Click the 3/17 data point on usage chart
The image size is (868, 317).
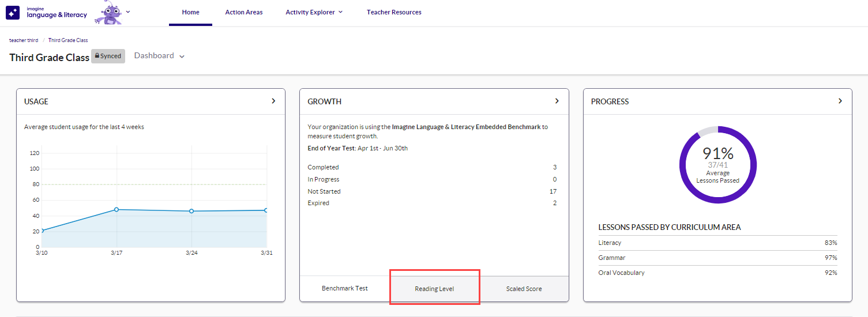tap(117, 209)
